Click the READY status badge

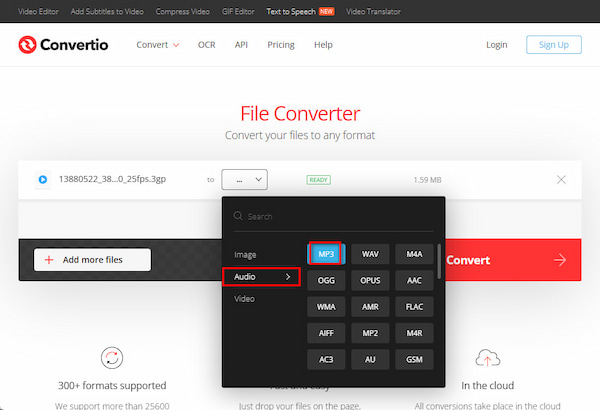[318, 180]
